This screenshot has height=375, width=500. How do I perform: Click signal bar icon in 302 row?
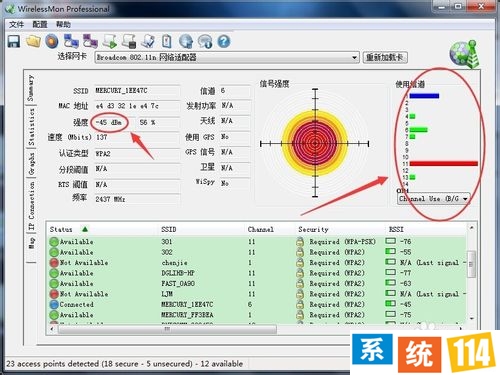tap(390, 252)
